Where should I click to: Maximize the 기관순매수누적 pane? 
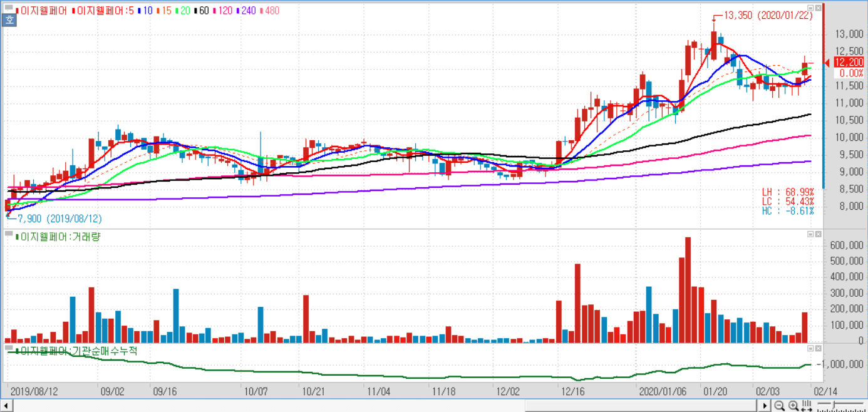click(810, 348)
